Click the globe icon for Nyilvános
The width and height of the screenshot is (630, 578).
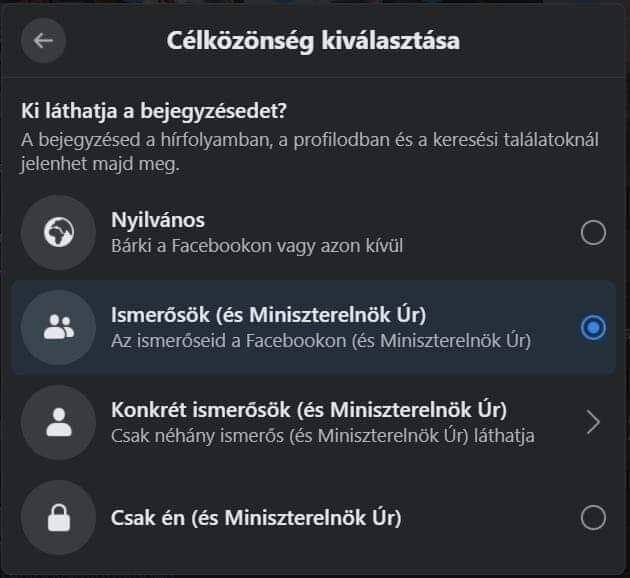58,232
